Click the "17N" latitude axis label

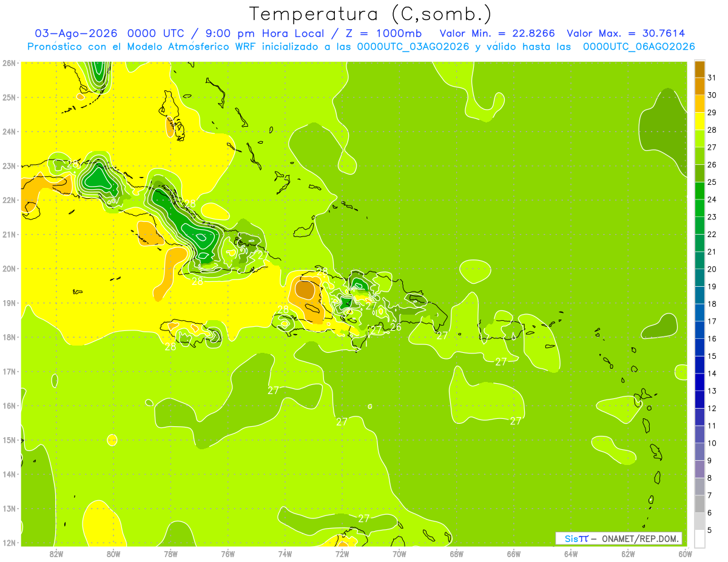click(8, 371)
